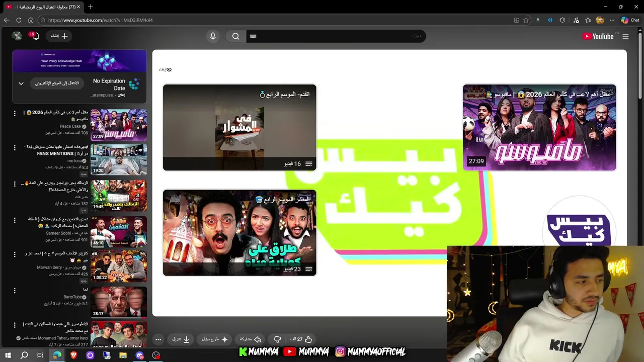Open Windows taskbar search
Viewport: 644px width, 362px height.
pyautogui.click(x=24, y=355)
